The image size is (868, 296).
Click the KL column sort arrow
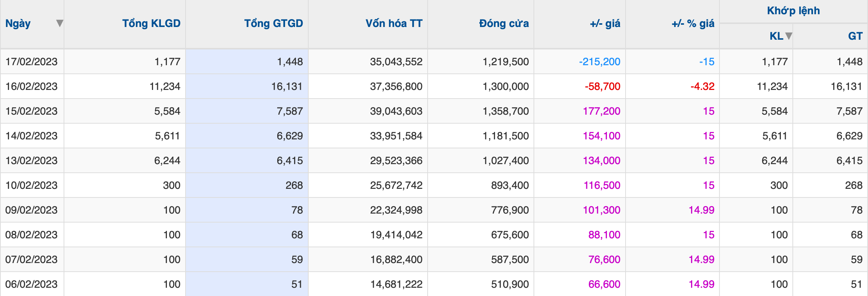pos(789,36)
